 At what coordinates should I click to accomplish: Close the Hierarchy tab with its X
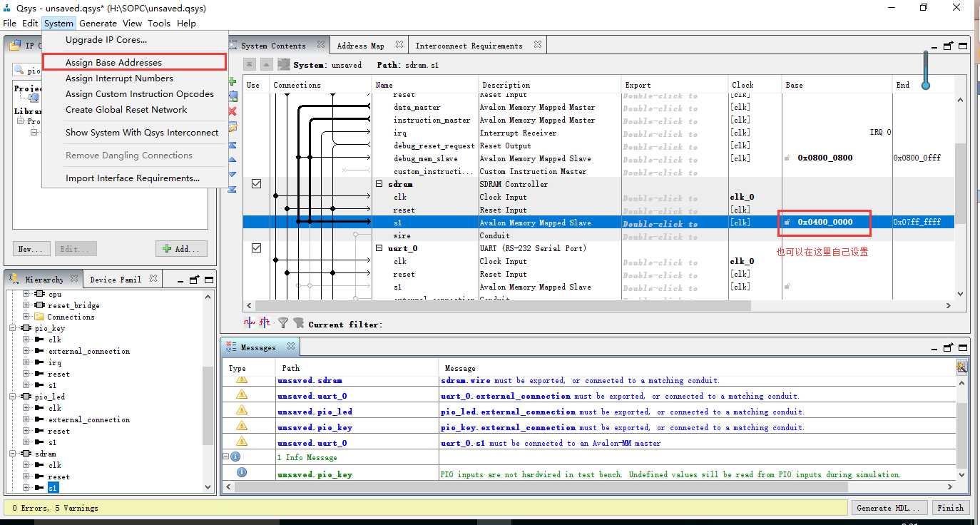click(x=74, y=279)
